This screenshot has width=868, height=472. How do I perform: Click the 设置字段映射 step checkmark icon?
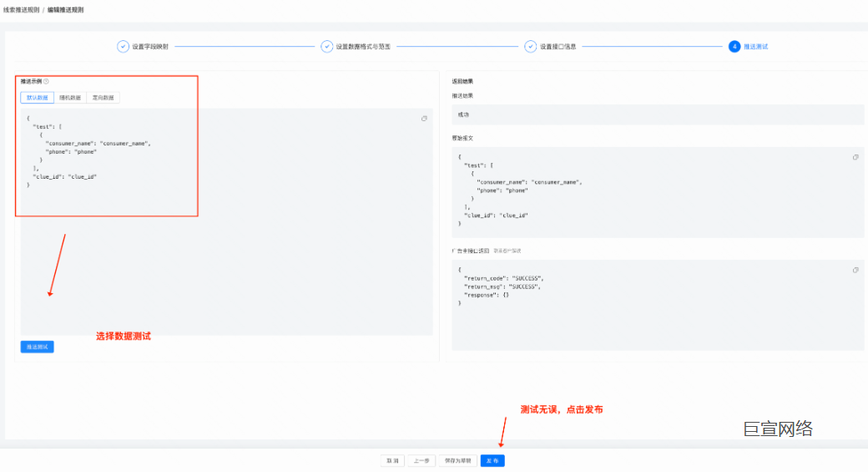click(x=123, y=47)
